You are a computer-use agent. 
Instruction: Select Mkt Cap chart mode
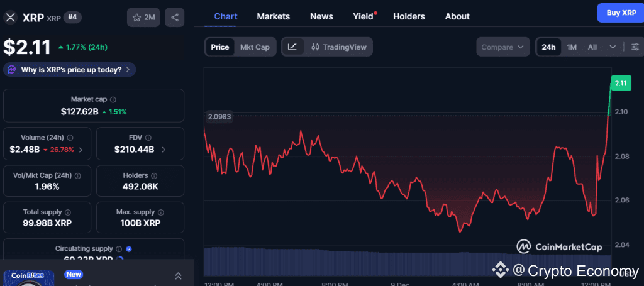click(x=255, y=47)
